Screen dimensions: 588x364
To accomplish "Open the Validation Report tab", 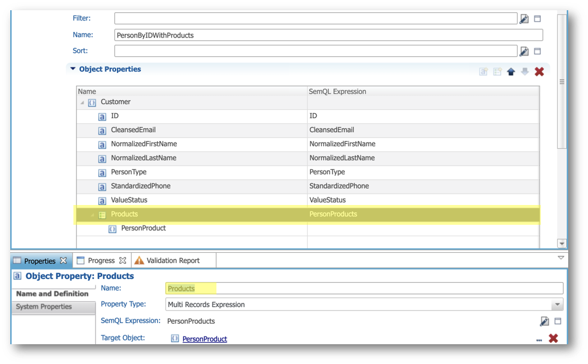I will point(173,261).
